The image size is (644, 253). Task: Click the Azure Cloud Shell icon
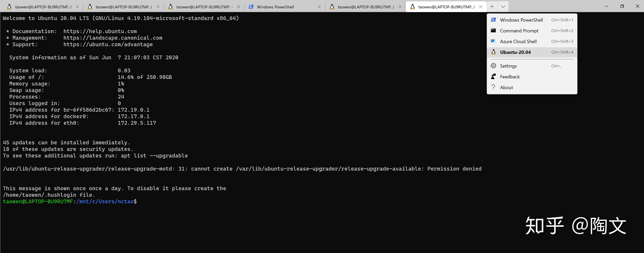(x=493, y=41)
